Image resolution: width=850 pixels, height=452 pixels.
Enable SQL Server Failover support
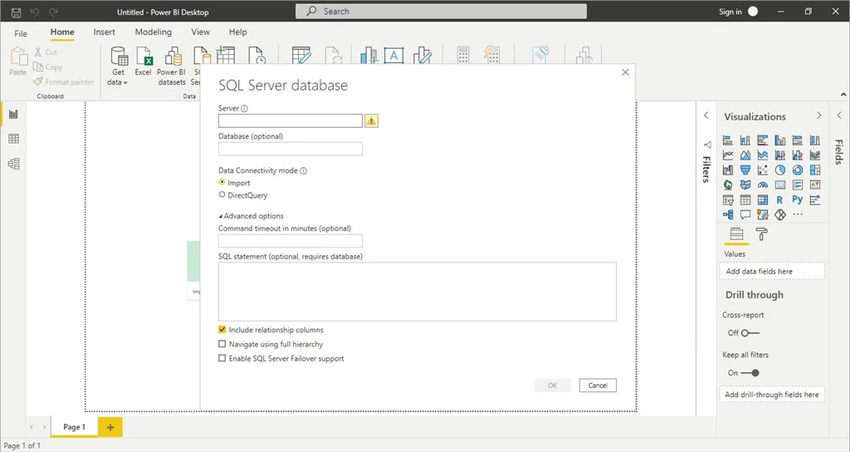(x=222, y=358)
